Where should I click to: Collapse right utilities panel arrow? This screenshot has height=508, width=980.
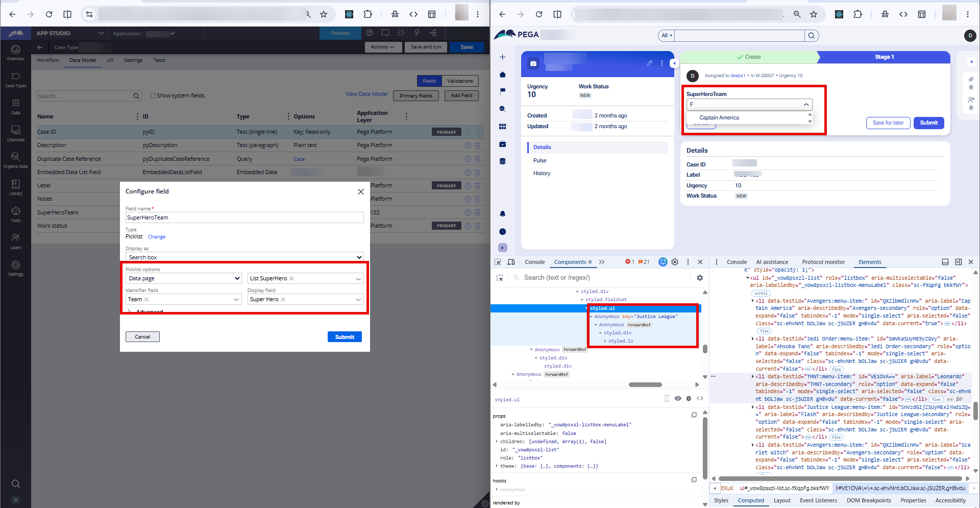click(x=971, y=62)
